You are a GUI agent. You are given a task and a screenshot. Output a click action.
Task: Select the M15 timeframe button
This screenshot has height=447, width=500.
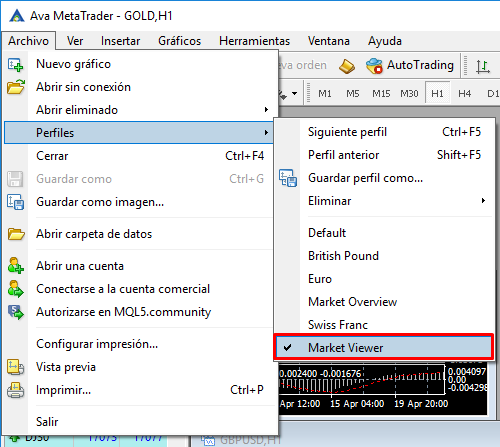381,94
